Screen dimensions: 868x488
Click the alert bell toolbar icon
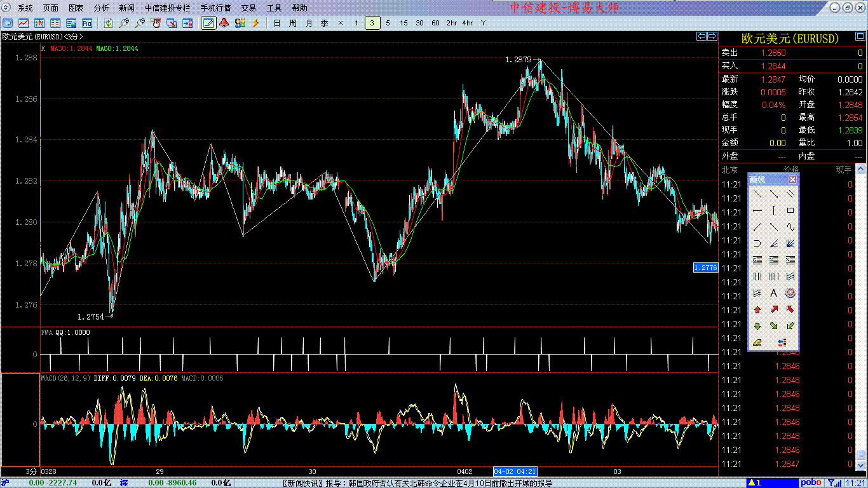pos(224,23)
